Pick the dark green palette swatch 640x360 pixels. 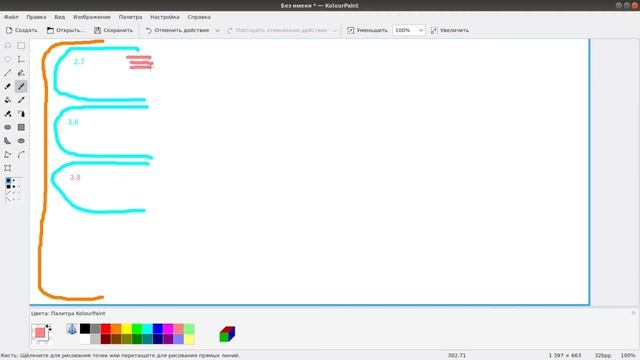(137, 339)
